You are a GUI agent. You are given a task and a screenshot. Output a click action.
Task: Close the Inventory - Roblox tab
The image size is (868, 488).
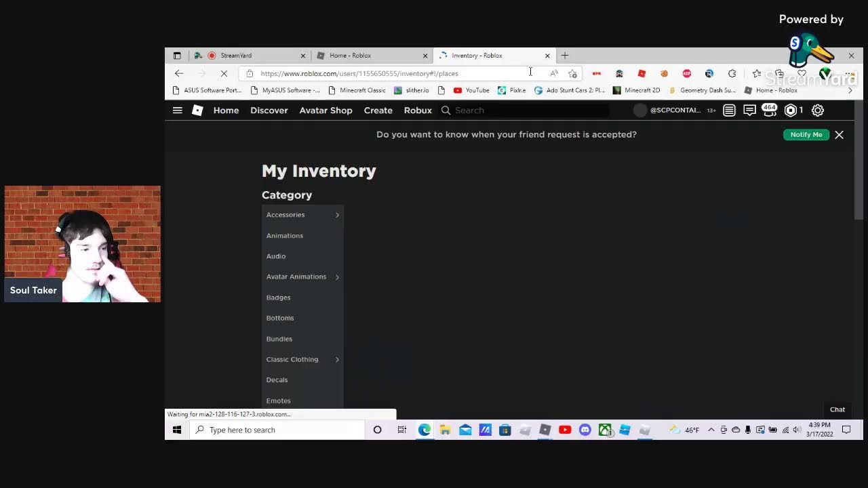tap(547, 56)
